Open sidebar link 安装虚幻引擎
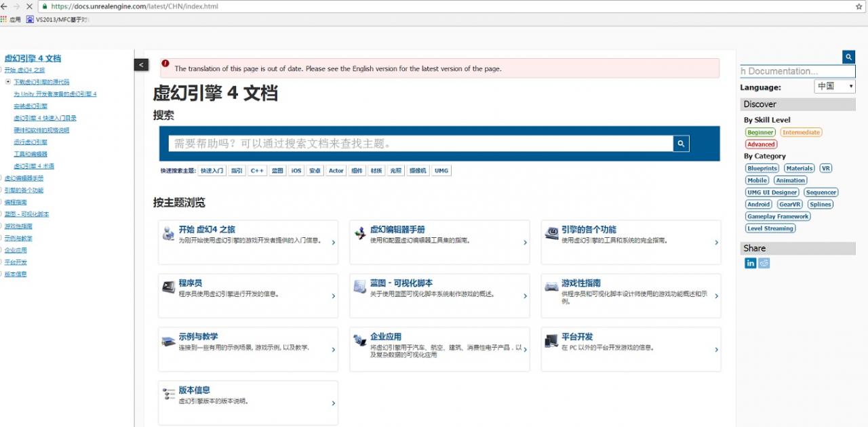868x427 pixels. click(31, 106)
